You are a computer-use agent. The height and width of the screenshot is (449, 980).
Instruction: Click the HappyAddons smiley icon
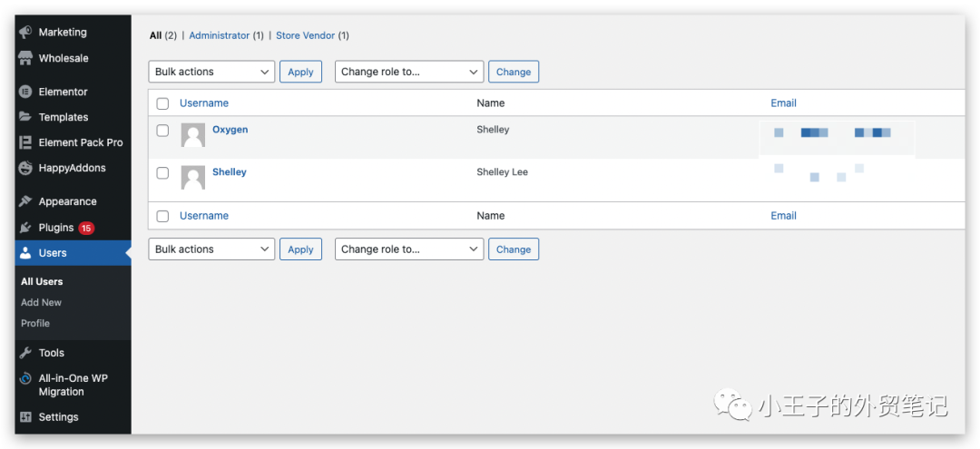25,168
